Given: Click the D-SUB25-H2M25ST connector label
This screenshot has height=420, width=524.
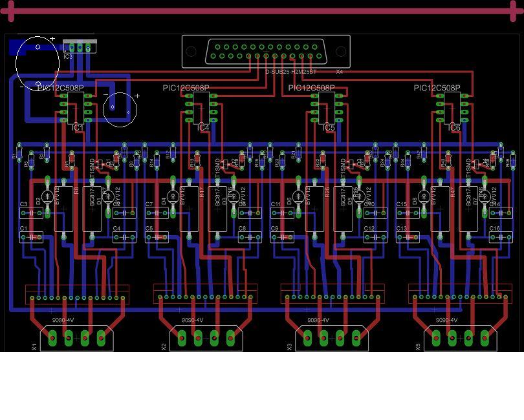Looking at the screenshot, I should pyautogui.click(x=290, y=72).
